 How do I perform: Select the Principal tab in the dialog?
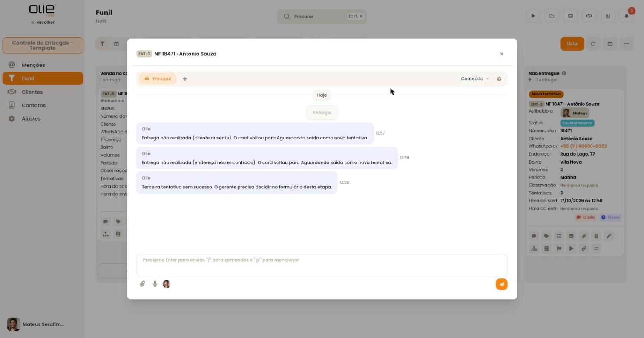158,79
